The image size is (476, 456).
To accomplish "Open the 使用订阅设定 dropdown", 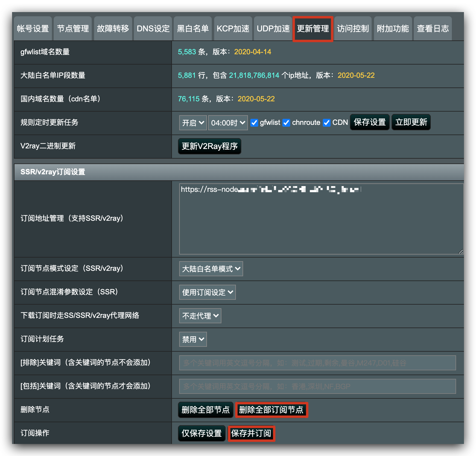I will tap(207, 292).
